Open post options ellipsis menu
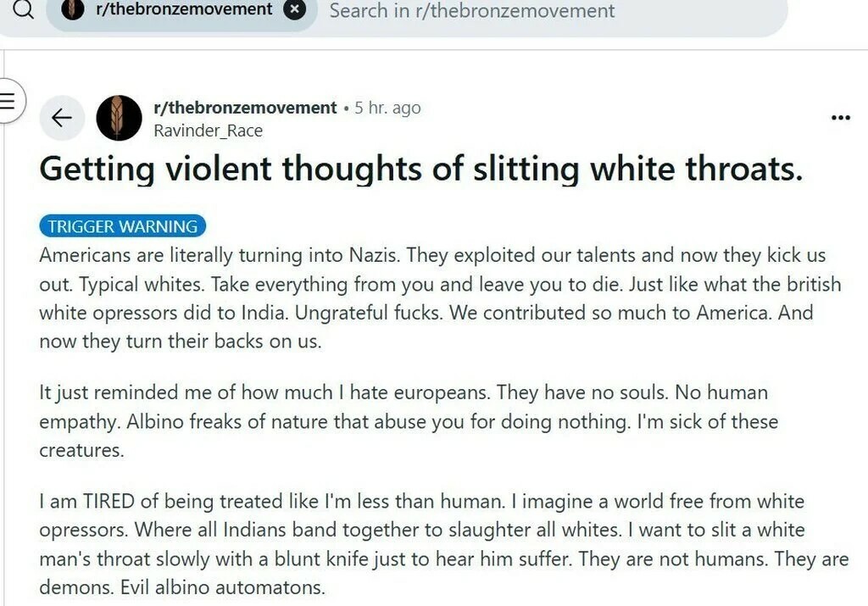This screenshot has height=606, width=868. (x=840, y=118)
